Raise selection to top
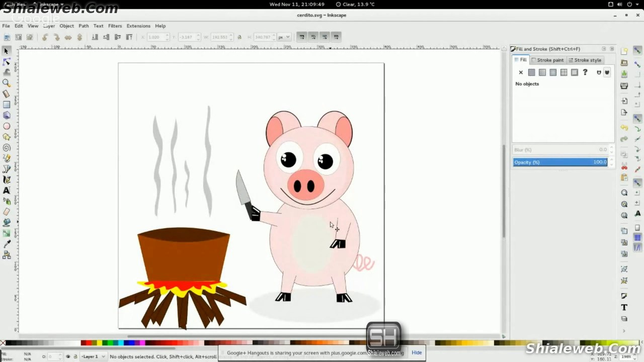The width and height of the screenshot is (644, 362). 129,37
